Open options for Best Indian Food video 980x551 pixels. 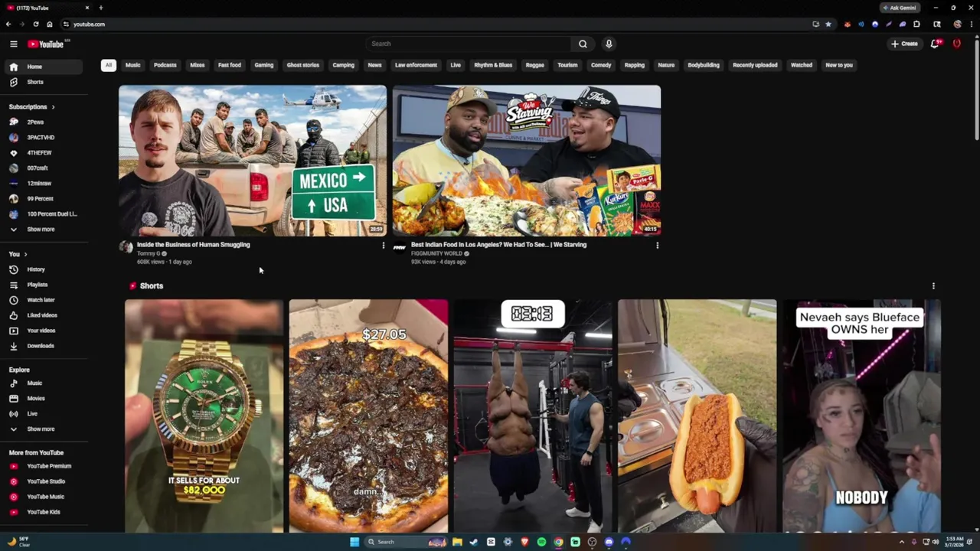[657, 246]
